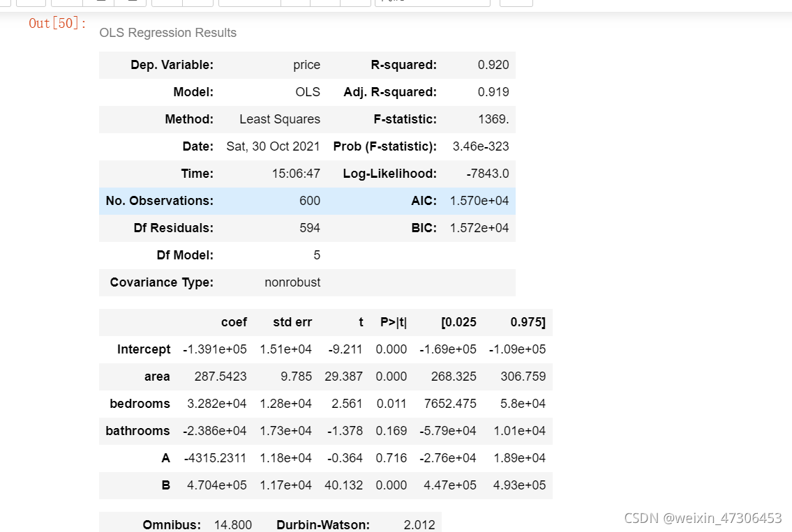Click the 'Model:' label
Viewport: 792px width, 532px height.
193,92
